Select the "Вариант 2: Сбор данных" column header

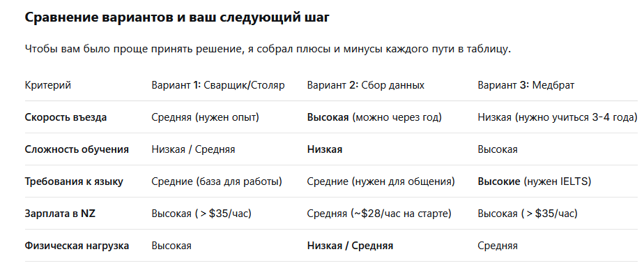(365, 85)
